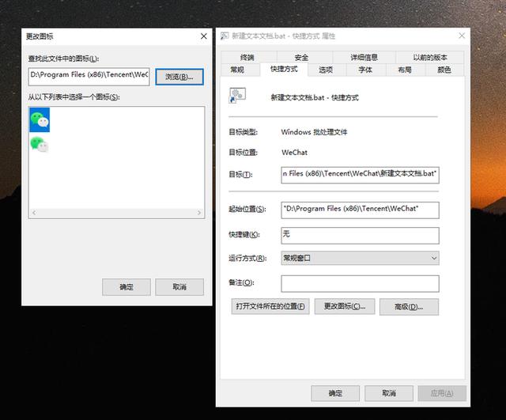Click the 浏览(B)... browse button

pos(179,77)
